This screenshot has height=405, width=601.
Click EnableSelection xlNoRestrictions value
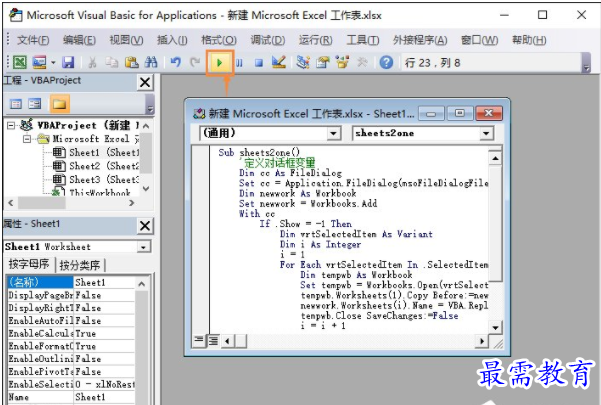click(x=104, y=384)
